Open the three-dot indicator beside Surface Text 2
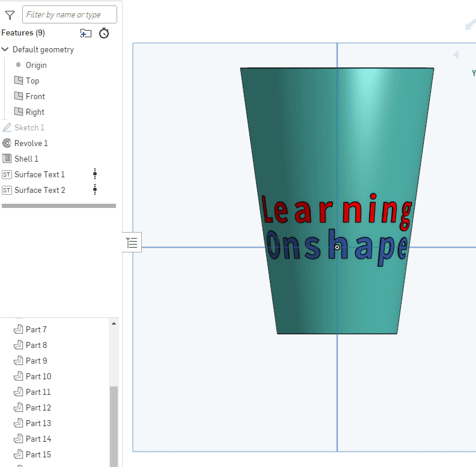The width and height of the screenshot is (476, 467). (x=94, y=190)
